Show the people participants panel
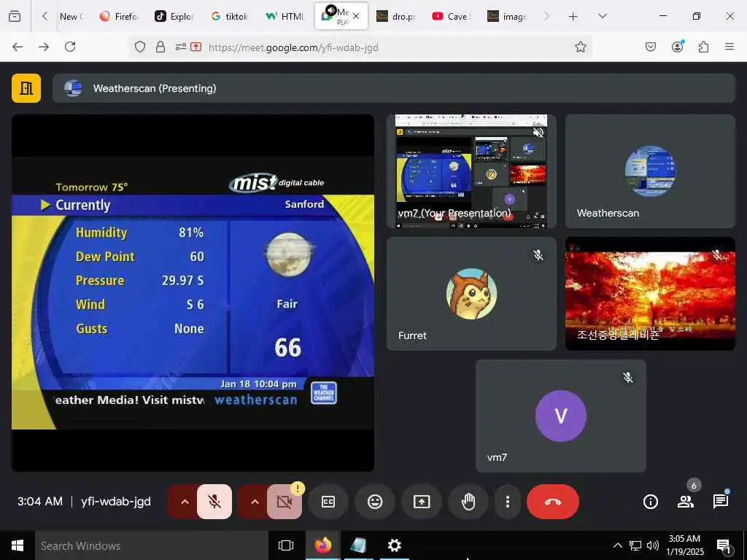 tap(686, 502)
